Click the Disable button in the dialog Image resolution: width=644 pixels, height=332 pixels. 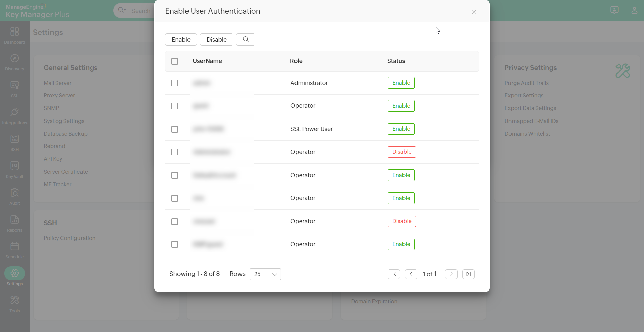216,39
